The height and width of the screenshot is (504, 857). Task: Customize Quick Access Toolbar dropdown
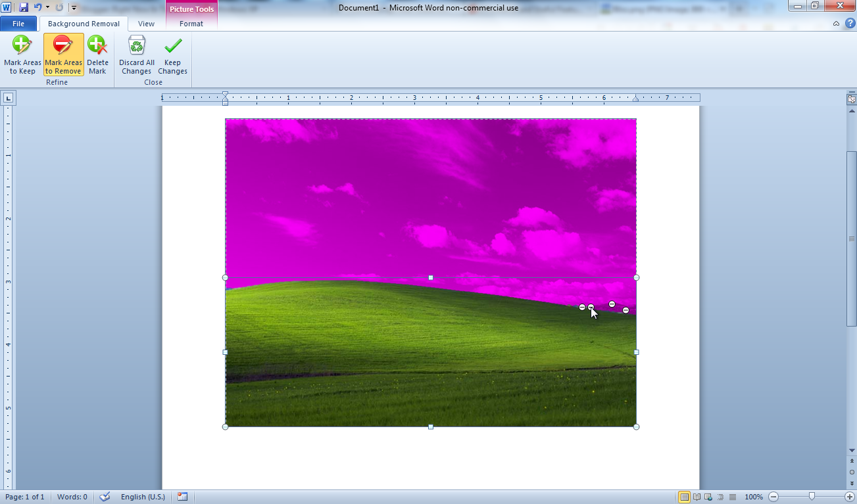coord(74,8)
